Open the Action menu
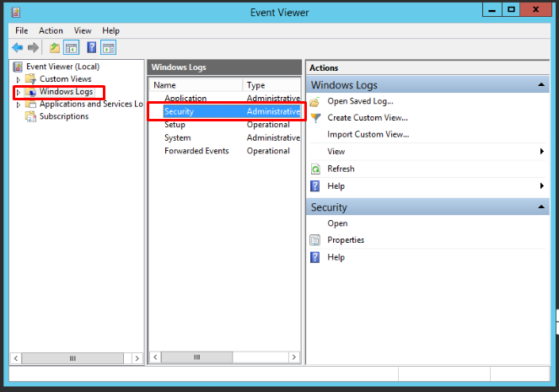This screenshot has height=392, width=559. 51,30
